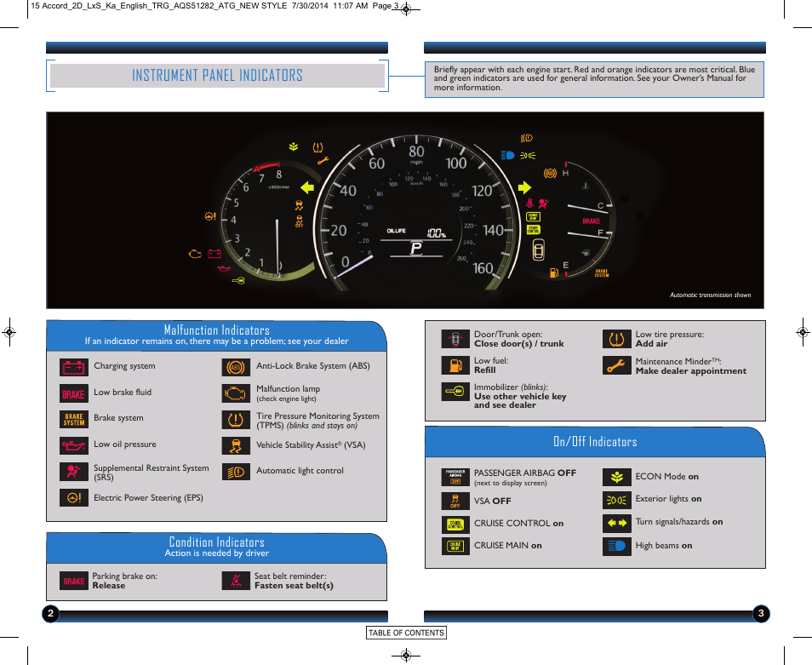This screenshot has width=812, height=665.
Task: Click the ECON Mode on icon
Action: [617, 477]
